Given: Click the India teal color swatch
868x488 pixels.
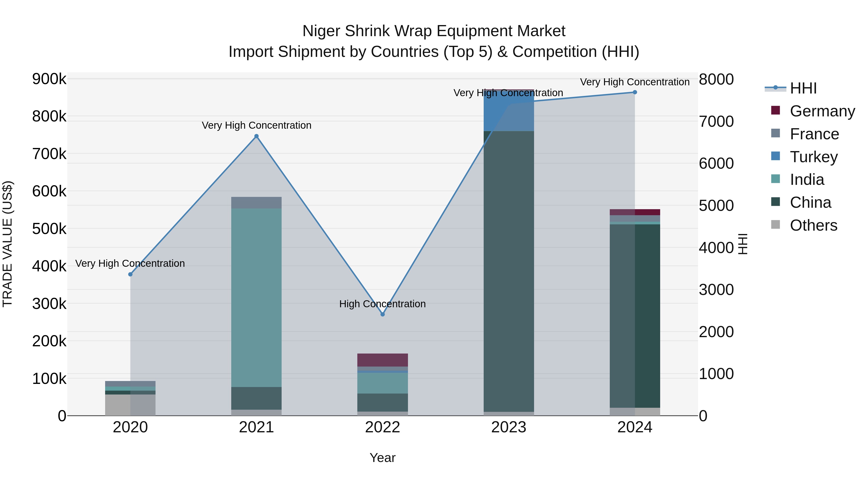Looking at the screenshot, I should [775, 179].
